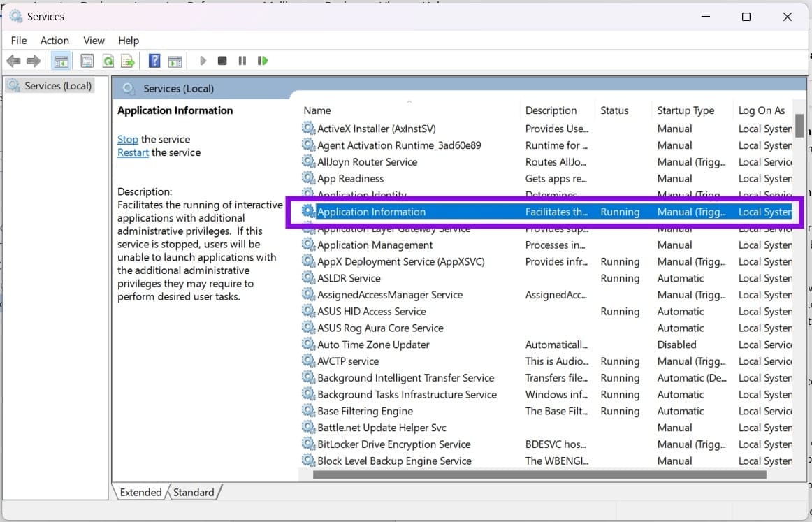
Task: Sort by the Log On As column header
Action: pyautogui.click(x=763, y=110)
